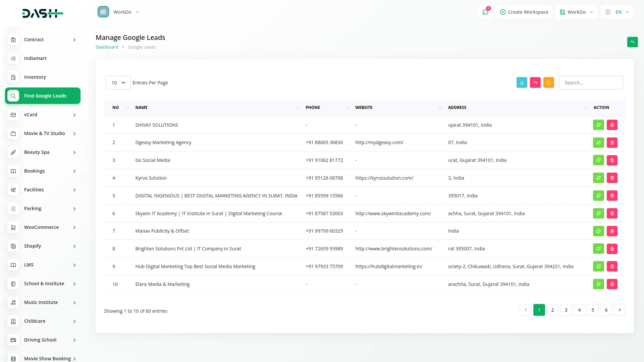Image resolution: width=644 pixels, height=362 pixels.
Task: Open the chat messages icon
Action: [485, 12]
